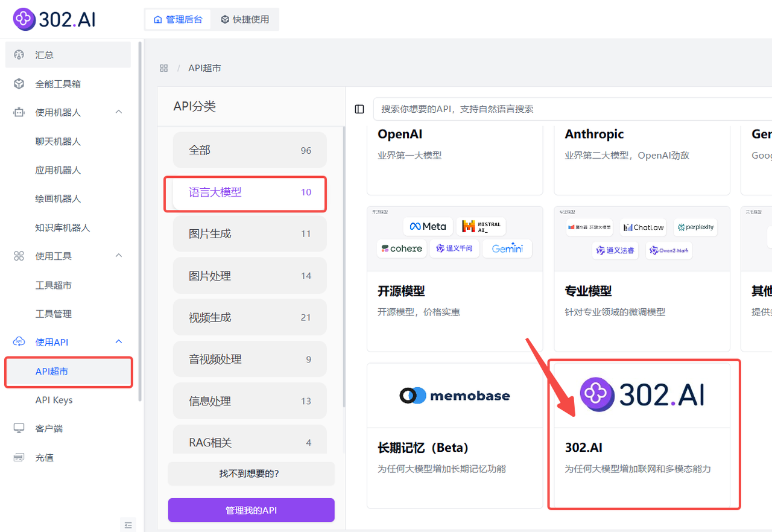Viewport: 772px width, 532px height.
Task: Select the RAG相关 category
Action: (x=250, y=440)
